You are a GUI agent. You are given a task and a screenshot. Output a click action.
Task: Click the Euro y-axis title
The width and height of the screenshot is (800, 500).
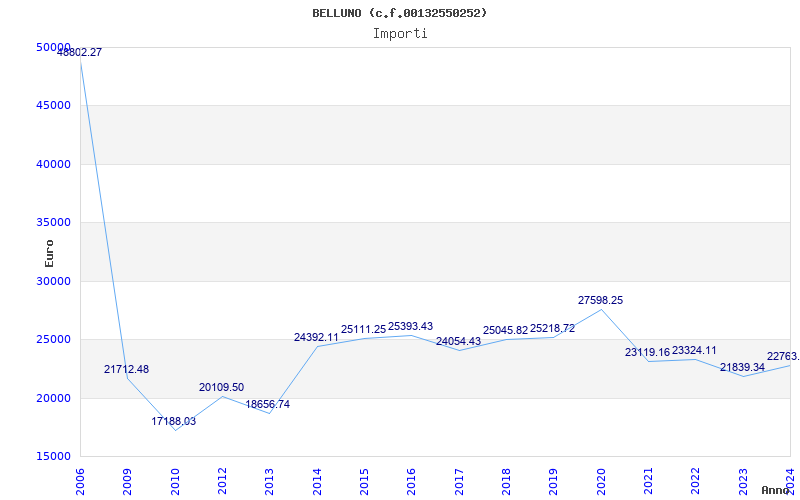(x=49, y=252)
